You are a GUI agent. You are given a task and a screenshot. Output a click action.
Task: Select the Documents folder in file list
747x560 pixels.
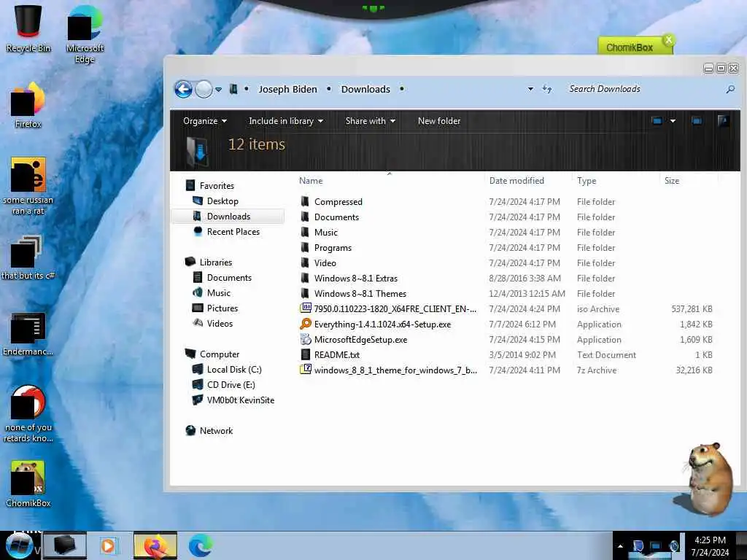pos(336,217)
